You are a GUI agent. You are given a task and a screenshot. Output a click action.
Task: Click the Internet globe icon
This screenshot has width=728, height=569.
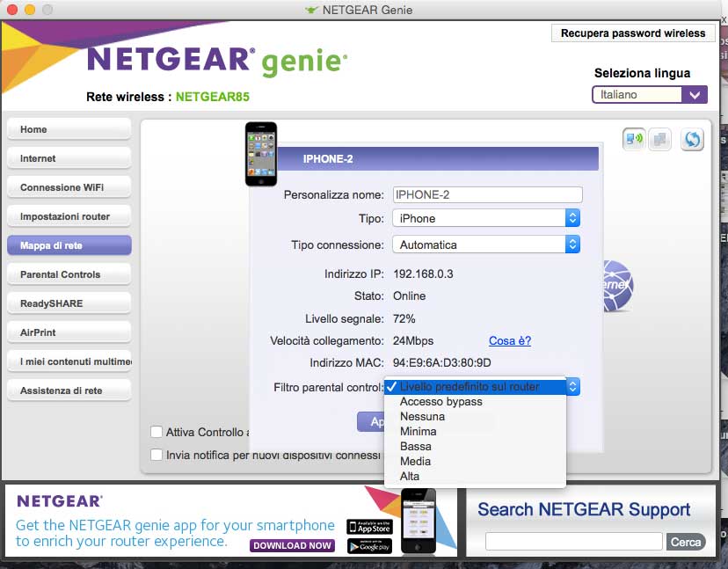618,285
